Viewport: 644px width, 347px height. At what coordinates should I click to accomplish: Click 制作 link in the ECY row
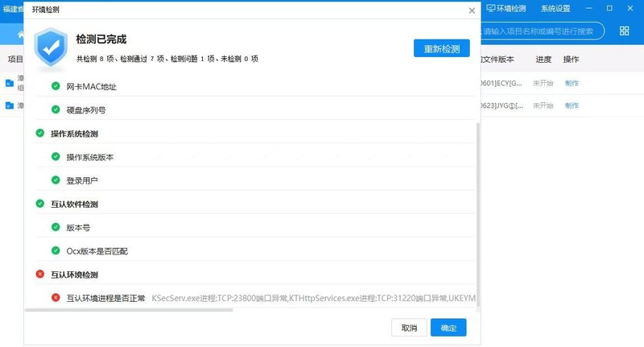pos(572,84)
